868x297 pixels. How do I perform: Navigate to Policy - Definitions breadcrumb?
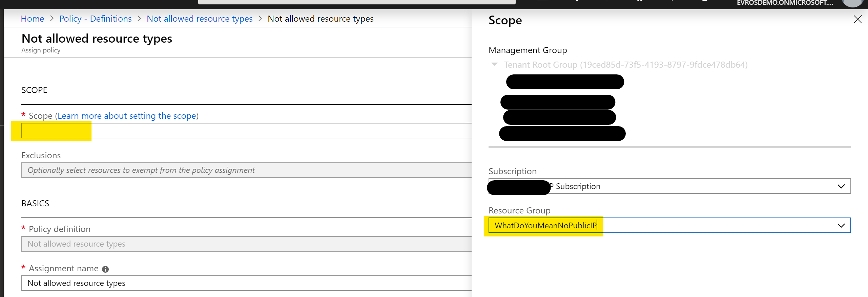(95, 19)
